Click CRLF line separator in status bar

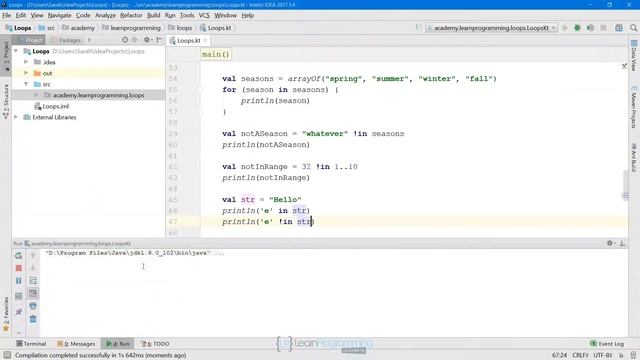[x=581, y=355]
